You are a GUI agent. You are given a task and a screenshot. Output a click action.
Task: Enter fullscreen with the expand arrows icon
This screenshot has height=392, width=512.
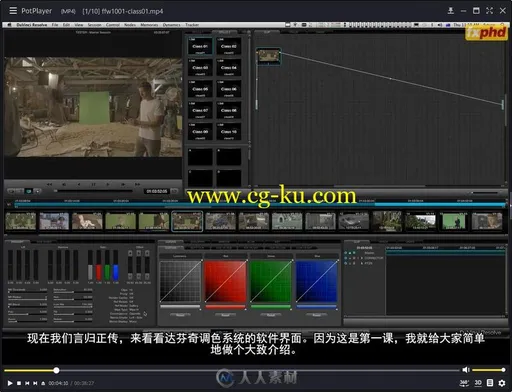(489, 11)
